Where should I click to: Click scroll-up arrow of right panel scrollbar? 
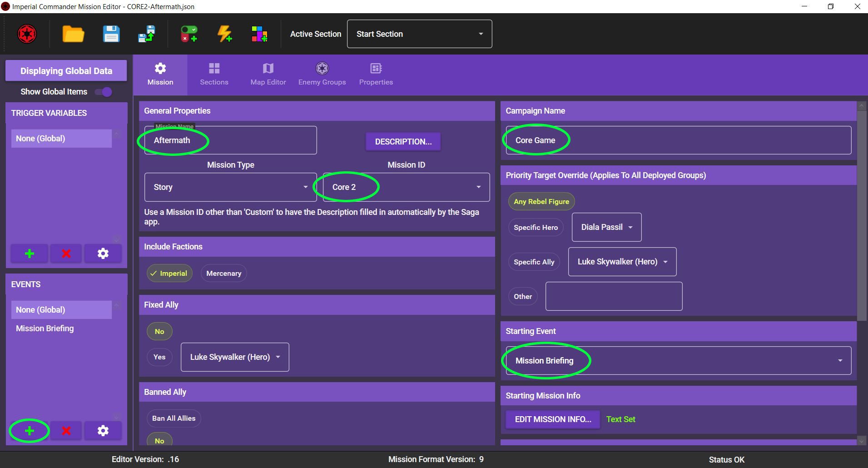tap(862, 106)
